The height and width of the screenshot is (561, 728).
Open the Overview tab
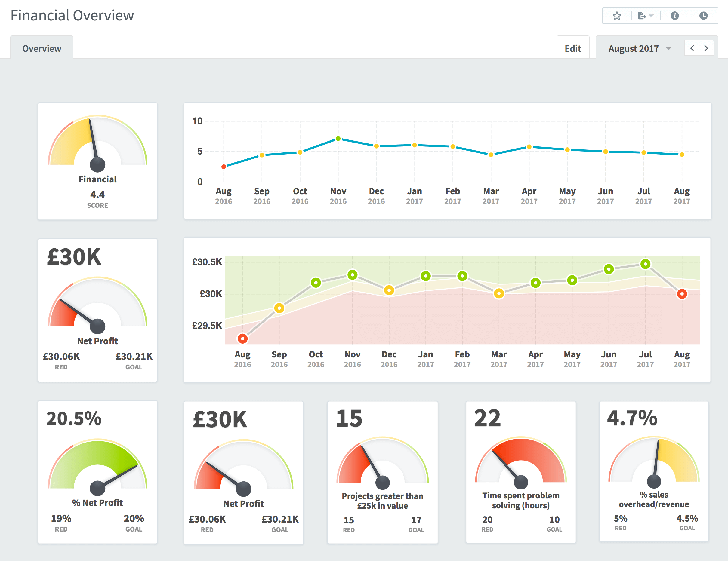click(x=41, y=48)
